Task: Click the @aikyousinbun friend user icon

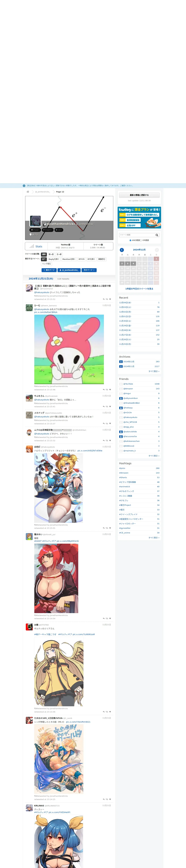Action: 121,398
